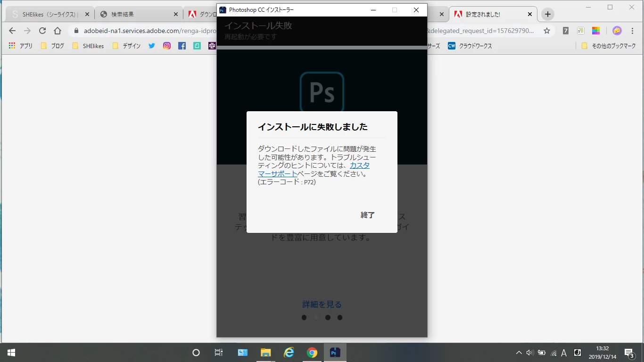
Task: Click the colorful grid extension icon in Chrome
Action: (596, 31)
